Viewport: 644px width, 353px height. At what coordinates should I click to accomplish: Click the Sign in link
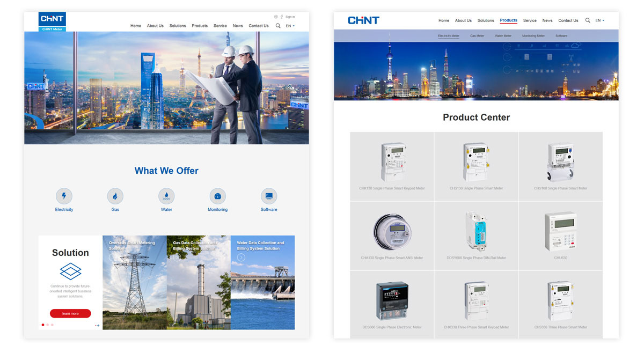click(x=290, y=17)
